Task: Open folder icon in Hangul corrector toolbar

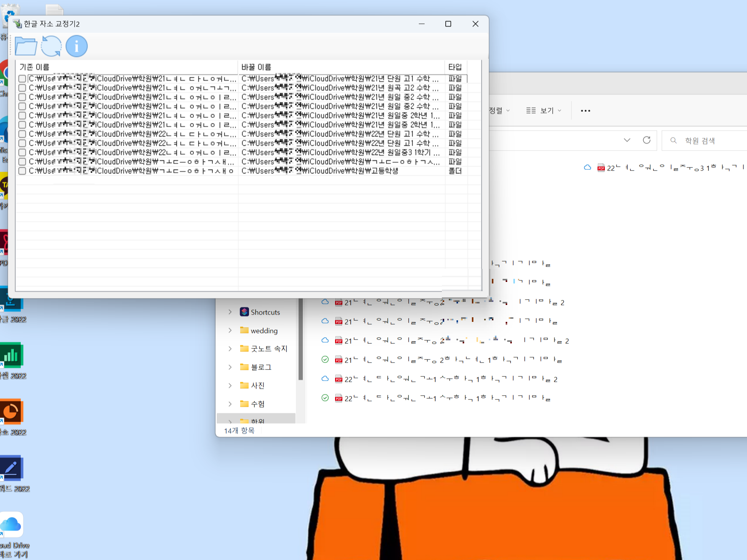Action: (x=26, y=46)
